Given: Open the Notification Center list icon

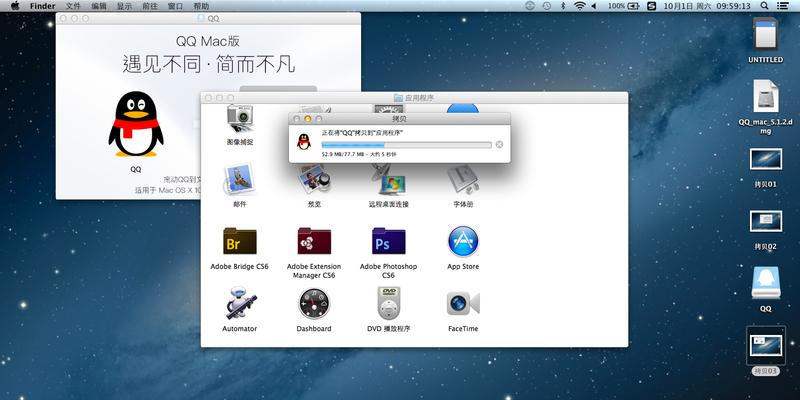Looking at the screenshot, I should [782, 6].
